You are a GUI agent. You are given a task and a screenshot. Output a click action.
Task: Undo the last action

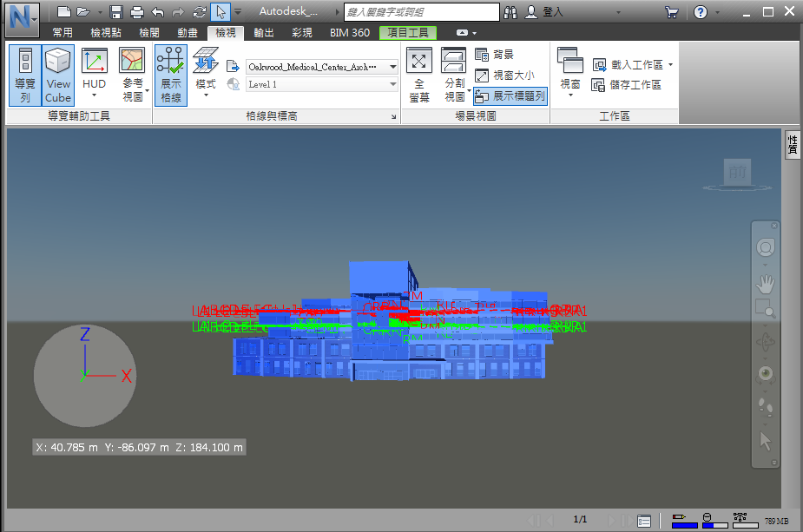point(158,12)
